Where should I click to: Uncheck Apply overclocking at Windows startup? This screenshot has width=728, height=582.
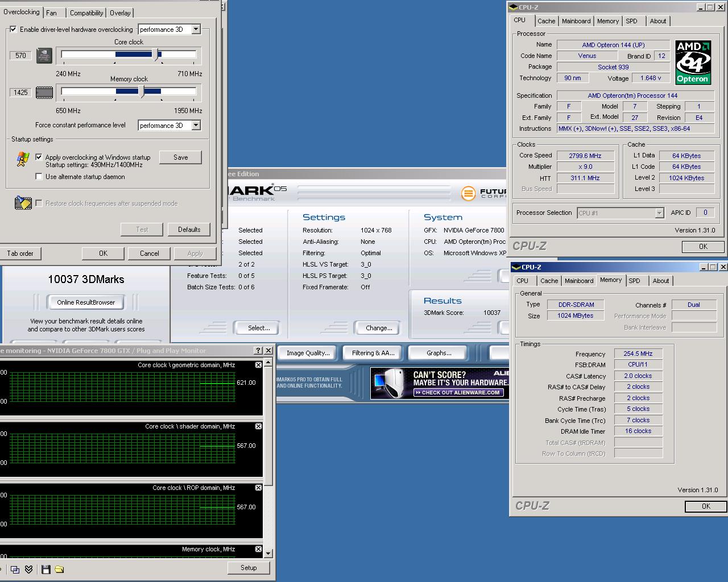tap(39, 157)
